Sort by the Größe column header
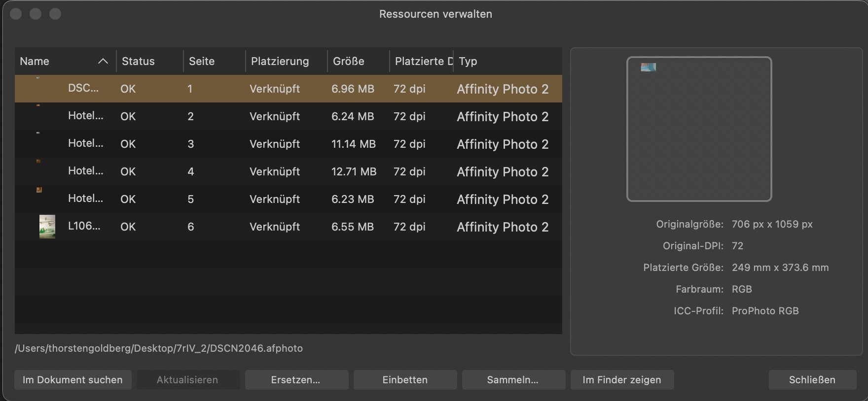Image resolution: width=868 pixels, height=401 pixels. pos(359,61)
